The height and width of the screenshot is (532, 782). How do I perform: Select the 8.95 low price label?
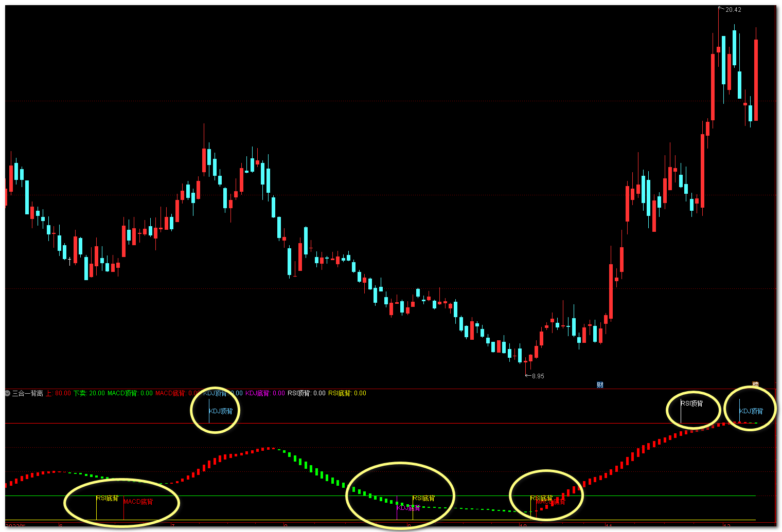point(537,376)
